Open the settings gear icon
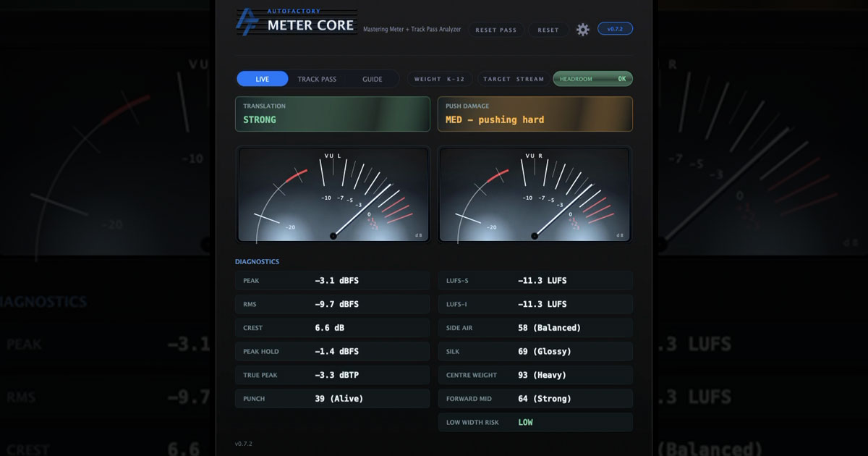Viewport: 868px width, 456px height. click(582, 30)
